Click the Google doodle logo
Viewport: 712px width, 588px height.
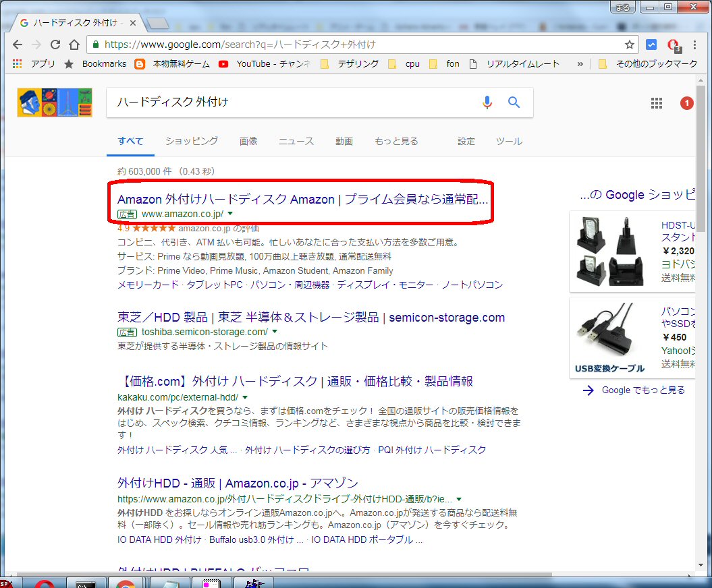[55, 102]
